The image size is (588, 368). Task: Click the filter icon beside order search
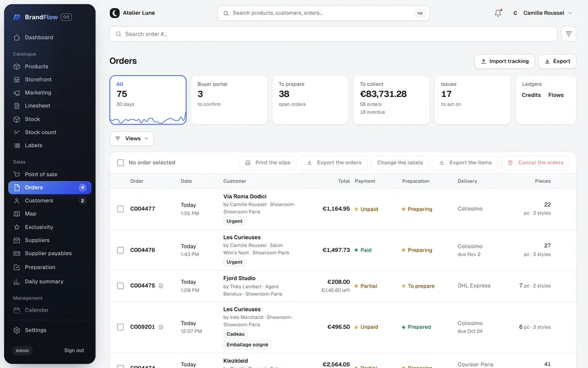568,34
